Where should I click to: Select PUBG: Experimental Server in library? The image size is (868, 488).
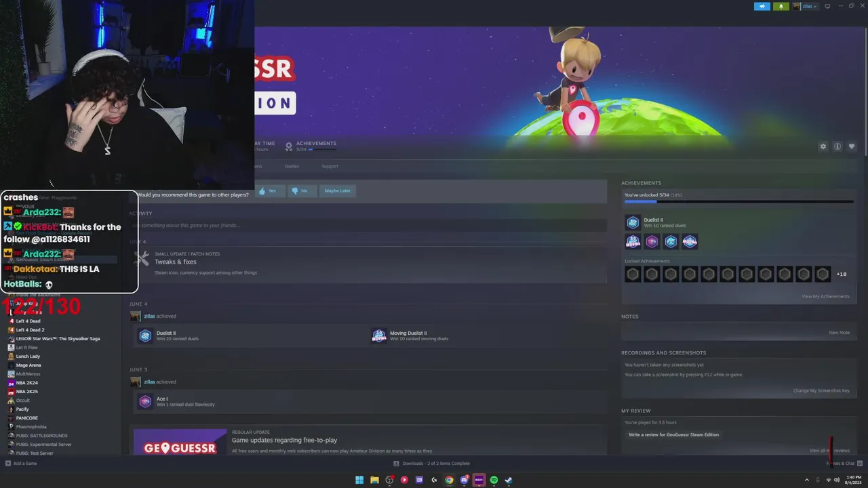pos(44,445)
